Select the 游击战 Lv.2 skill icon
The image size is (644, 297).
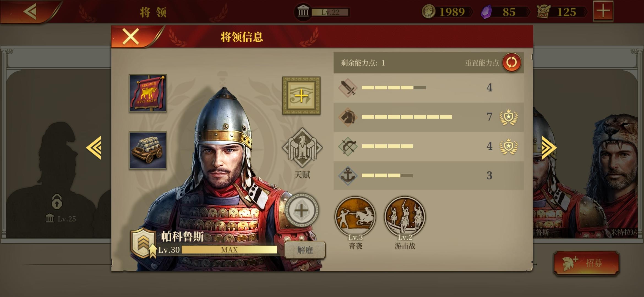click(405, 217)
